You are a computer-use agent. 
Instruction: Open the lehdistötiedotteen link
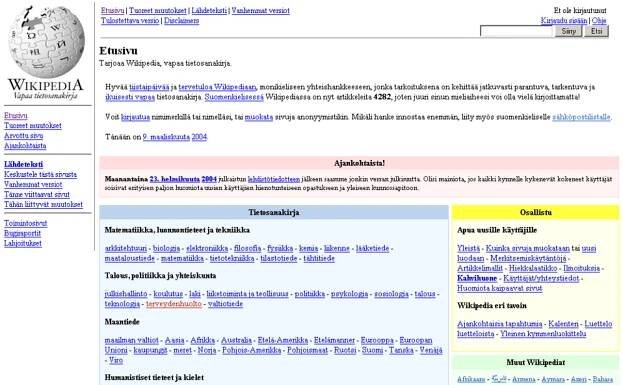click(274, 179)
